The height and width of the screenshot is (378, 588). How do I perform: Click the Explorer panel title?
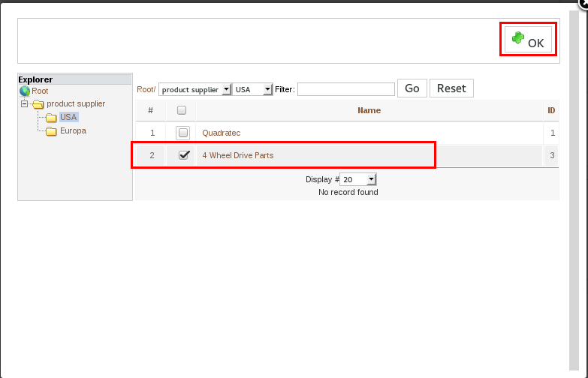[x=35, y=79]
